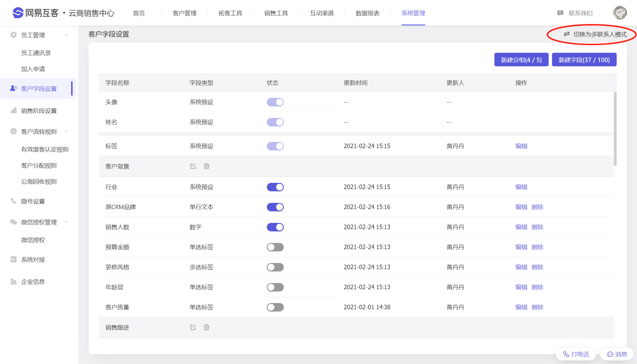
Task: Click the 系统对接 arrow box icon
Action: coord(13,259)
